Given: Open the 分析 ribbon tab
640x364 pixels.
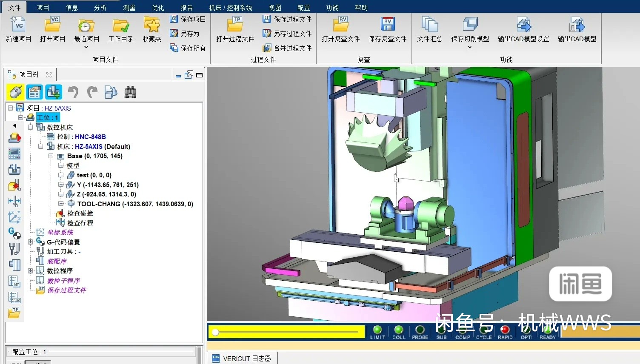Looking at the screenshot, I should [x=100, y=8].
